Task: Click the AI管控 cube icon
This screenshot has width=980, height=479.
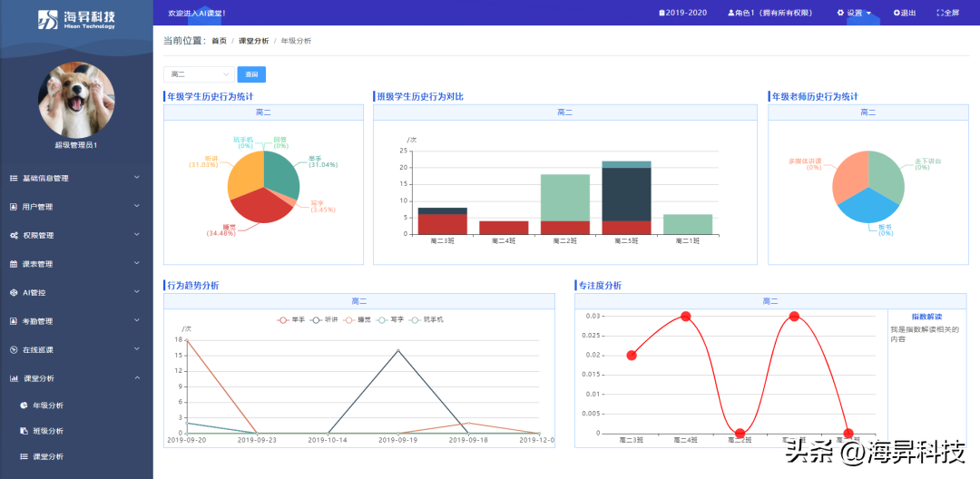Action: (14, 293)
